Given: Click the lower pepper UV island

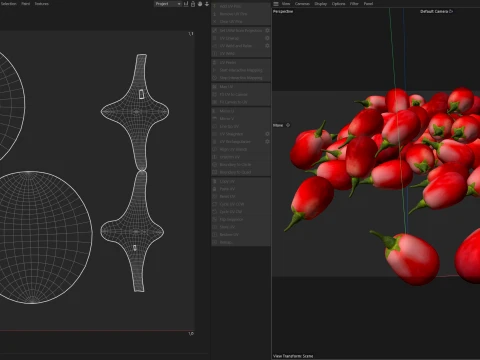Looking at the screenshot, I should click(133, 231).
